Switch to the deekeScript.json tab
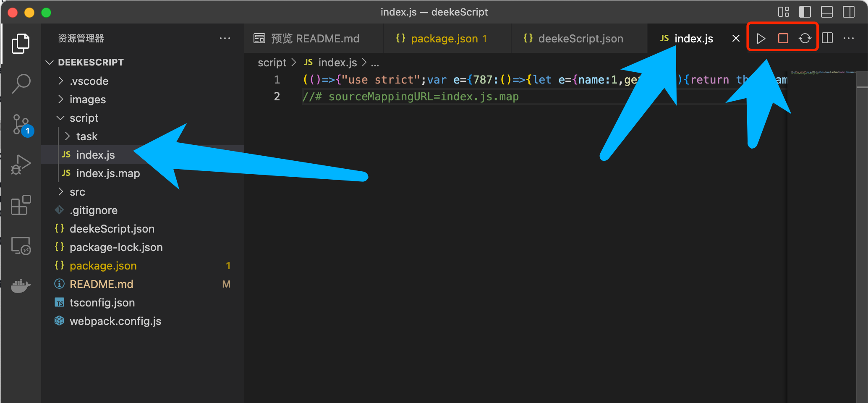Screen dimensions: 868x403 point(580,39)
